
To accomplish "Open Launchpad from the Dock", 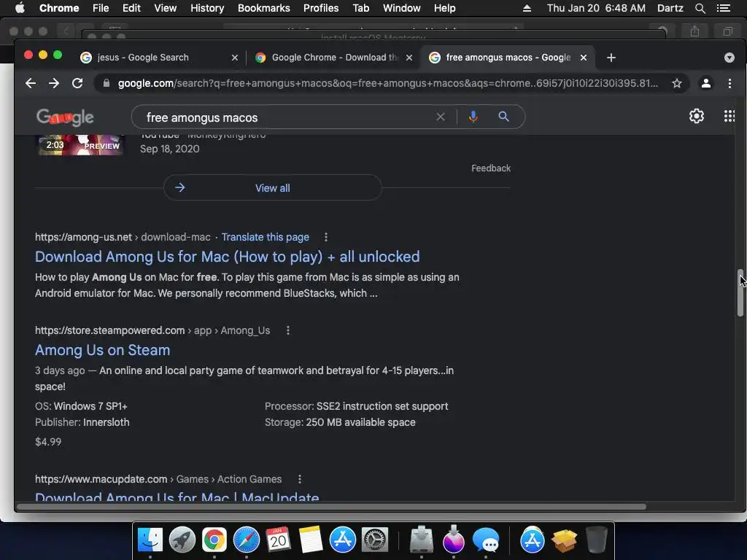I will tap(182, 540).
